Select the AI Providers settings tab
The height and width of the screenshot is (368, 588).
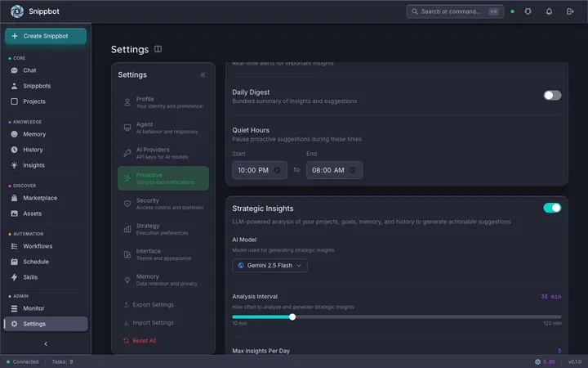[x=163, y=153]
